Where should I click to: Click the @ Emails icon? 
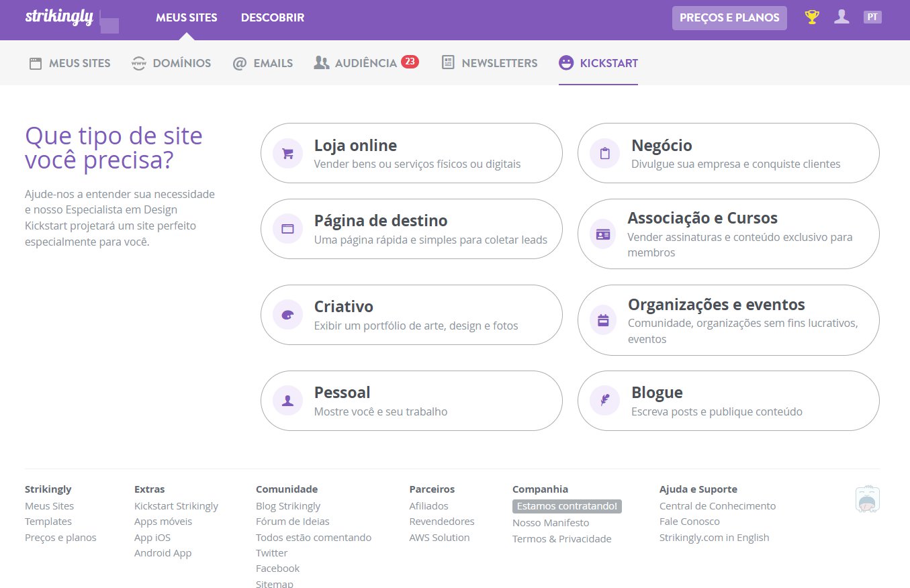coord(240,63)
